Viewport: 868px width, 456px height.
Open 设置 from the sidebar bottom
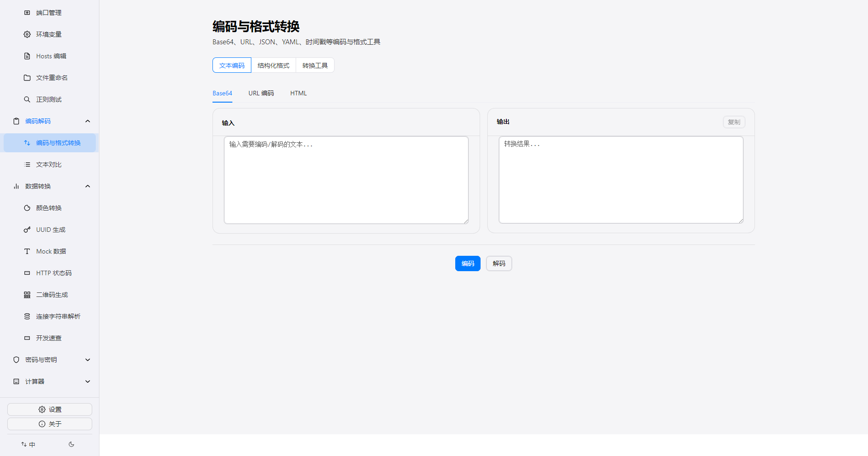point(50,409)
